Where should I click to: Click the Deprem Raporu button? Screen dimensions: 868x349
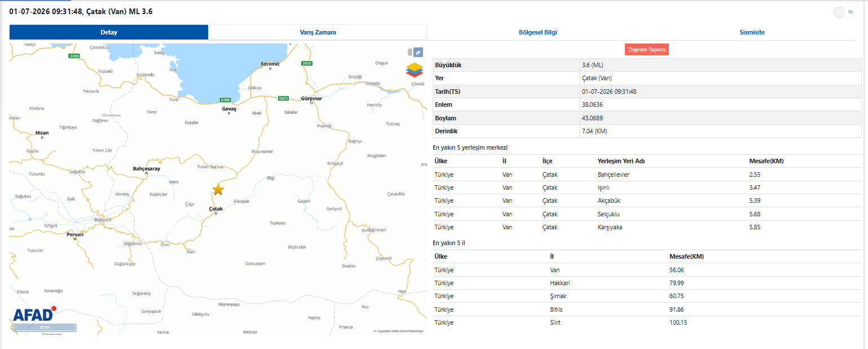647,50
